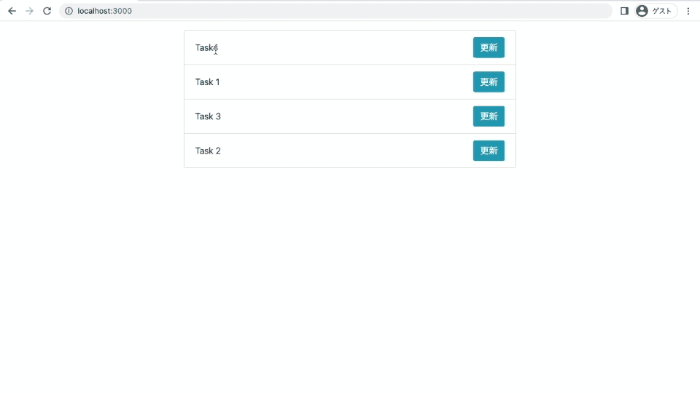Viewport: 700px width, 393px height.
Task: Click 更新 button for Task 3
Action: pos(489,116)
